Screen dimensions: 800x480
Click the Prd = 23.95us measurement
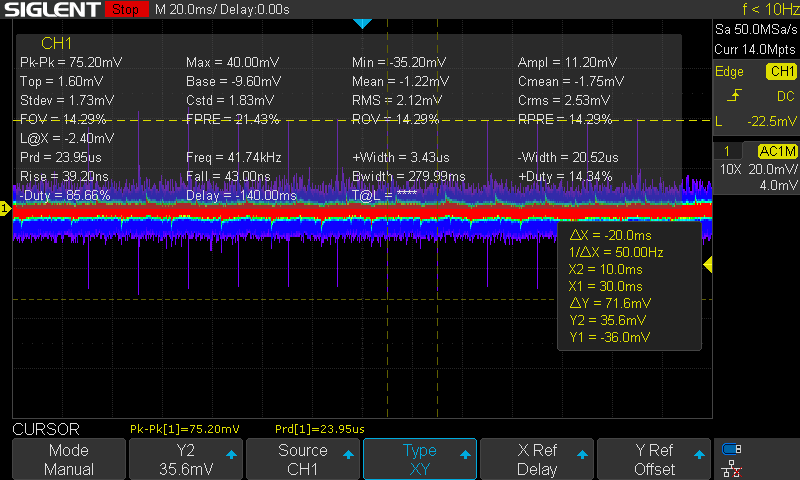tap(61, 157)
